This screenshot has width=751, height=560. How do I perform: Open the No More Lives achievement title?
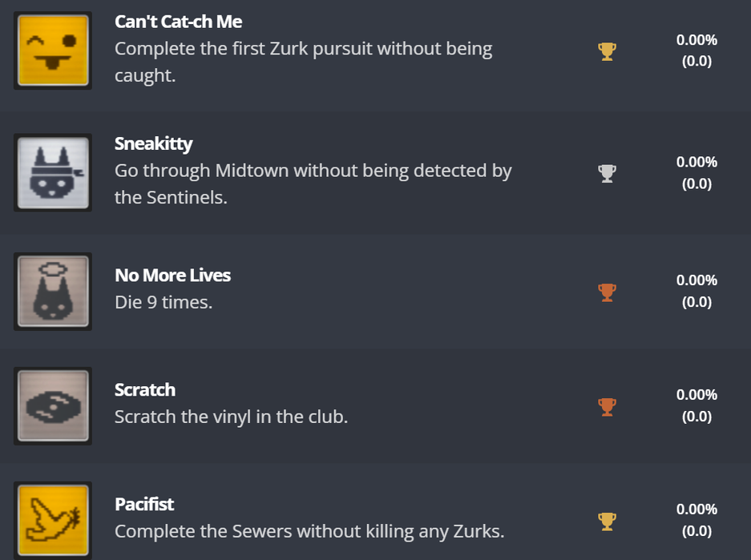(172, 276)
